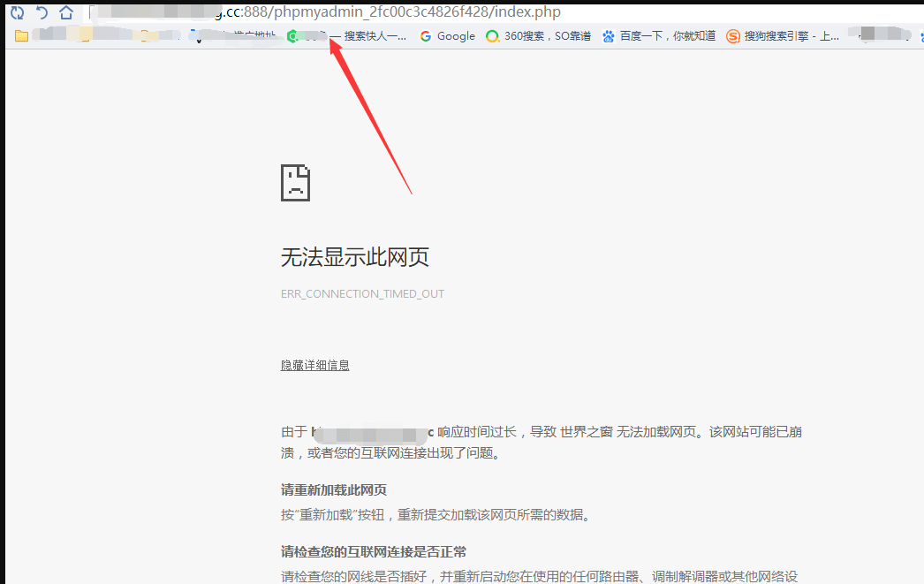Go to the home page icon
The height and width of the screenshot is (584, 924).
pos(66,12)
